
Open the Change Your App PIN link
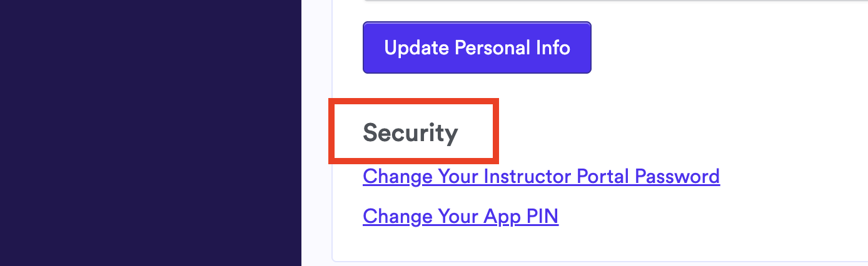[460, 217]
